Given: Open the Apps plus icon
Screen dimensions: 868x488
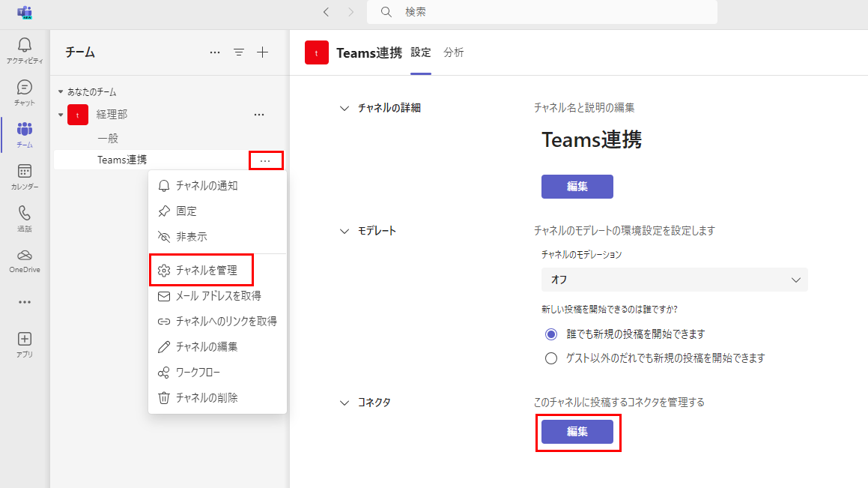Looking at the screenshot, I should pyautogui.click(x=25, y=344).
